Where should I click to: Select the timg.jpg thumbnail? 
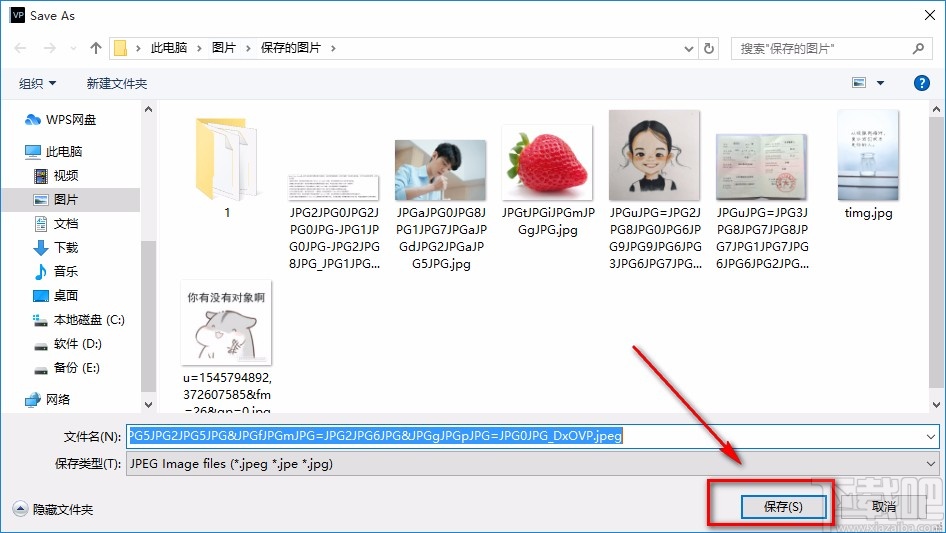tap(868, 155)
